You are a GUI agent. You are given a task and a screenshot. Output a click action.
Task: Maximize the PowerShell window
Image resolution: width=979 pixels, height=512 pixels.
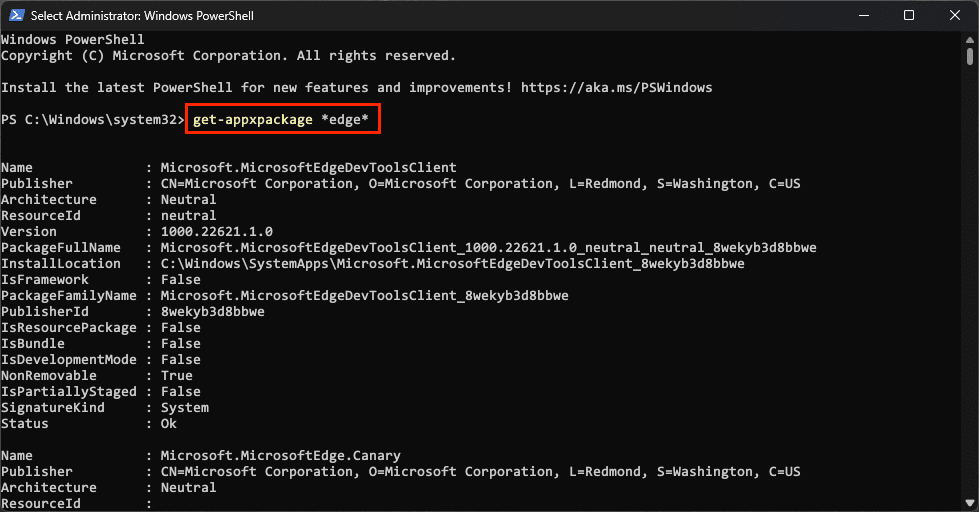coord(909,16)
